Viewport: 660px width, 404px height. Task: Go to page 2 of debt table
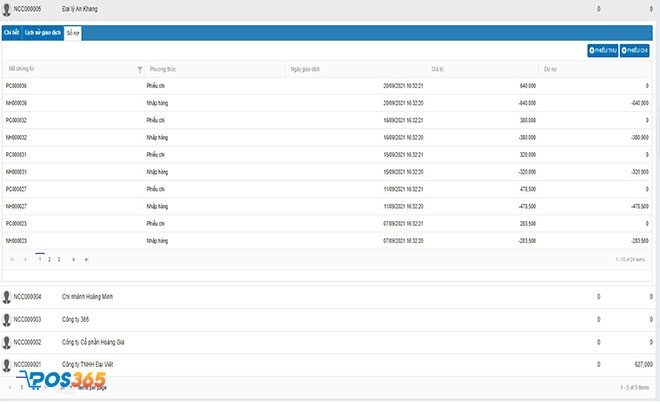[49, 259]
